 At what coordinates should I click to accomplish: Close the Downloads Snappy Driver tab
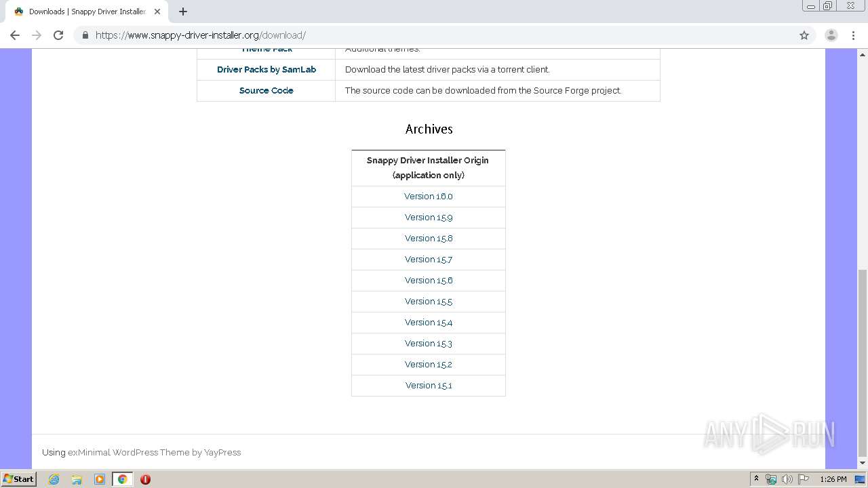coord(157,12)
